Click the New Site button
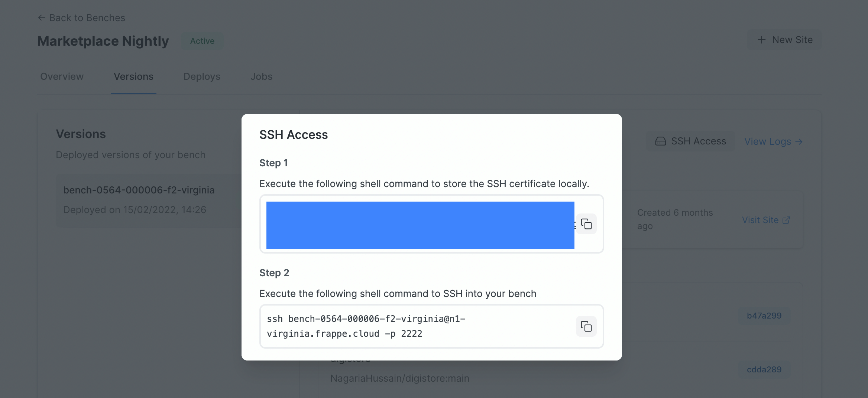Screen dimensions: 868x398 [784, 40]
